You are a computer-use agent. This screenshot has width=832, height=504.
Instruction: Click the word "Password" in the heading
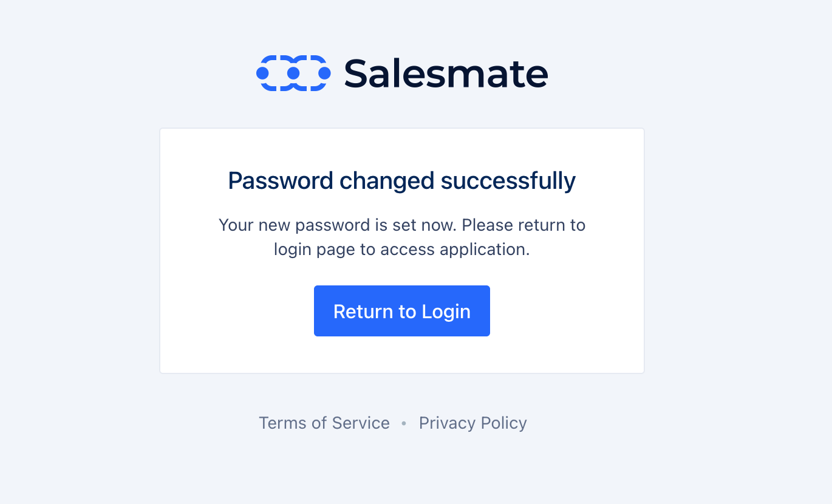[281, 181]
